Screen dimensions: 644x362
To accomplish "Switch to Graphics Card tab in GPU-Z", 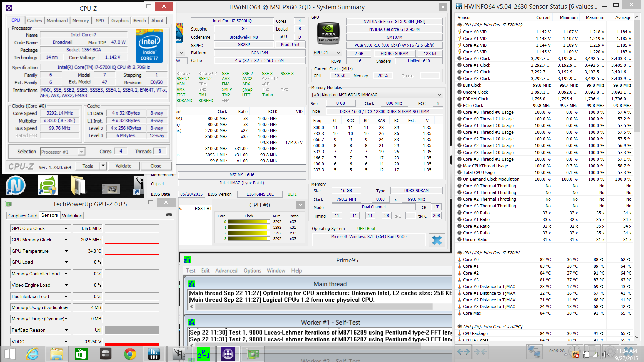I will [23, 216].
